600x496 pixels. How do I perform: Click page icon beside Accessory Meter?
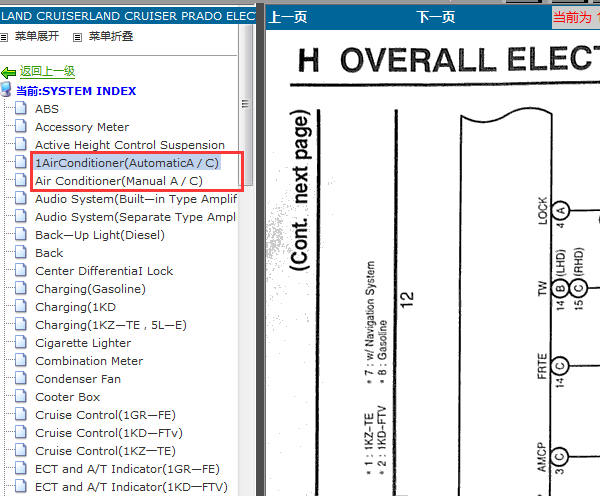tap(21, 126)
